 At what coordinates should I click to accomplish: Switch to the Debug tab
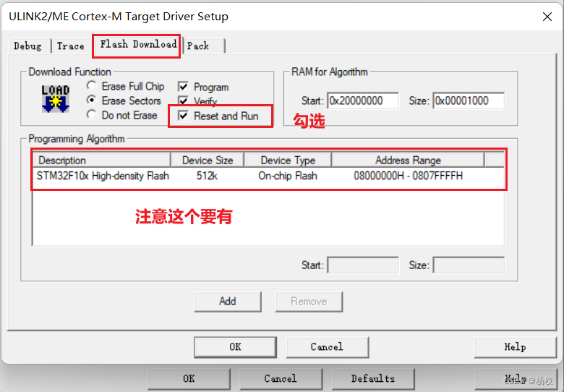point(27,46)
